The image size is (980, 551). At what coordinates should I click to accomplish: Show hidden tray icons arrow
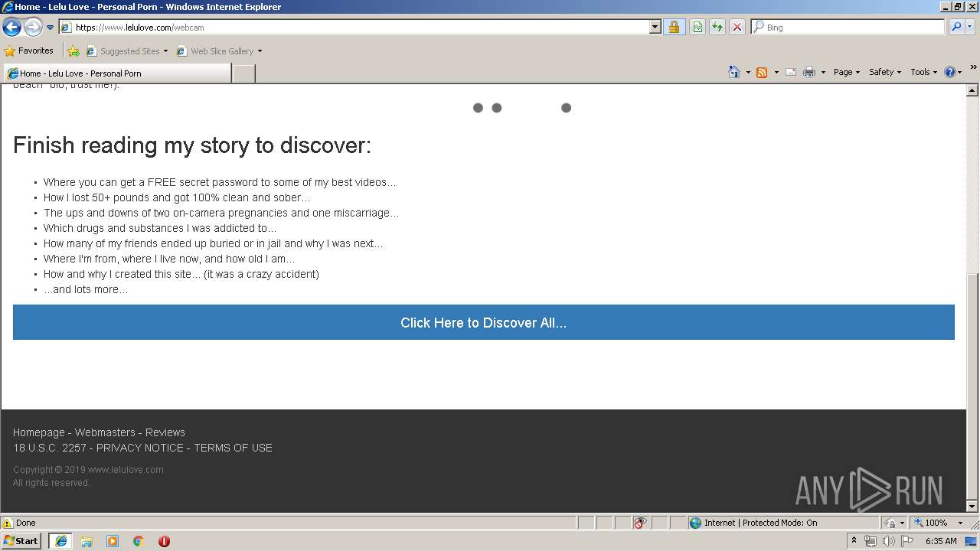[854, 541]
